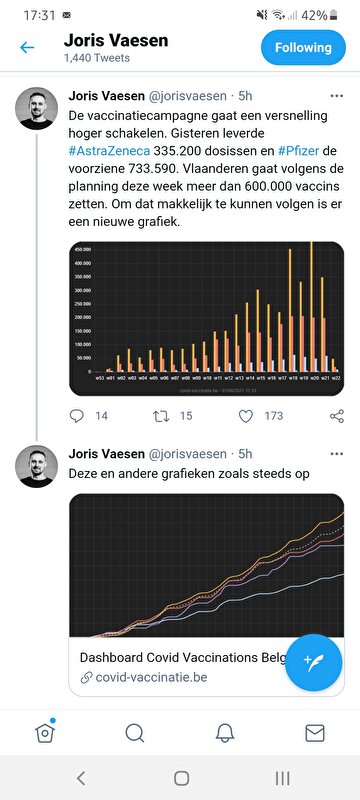
Task: Open the #AstraZeneca hashtag
Action: tap(110, 151)
